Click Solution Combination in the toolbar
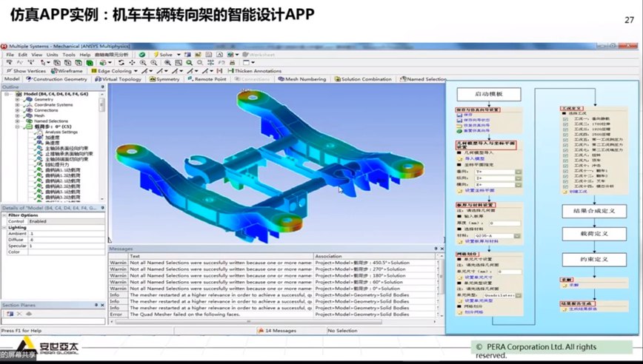Viewport: 643px width, 364px height. point(366,79)
